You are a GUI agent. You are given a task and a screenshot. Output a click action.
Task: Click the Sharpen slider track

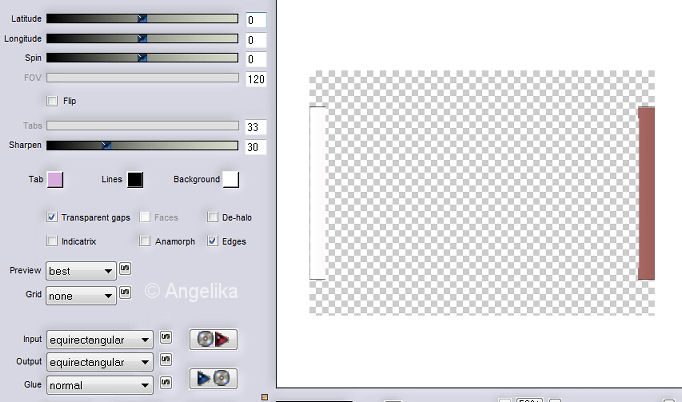pos(142,145)
